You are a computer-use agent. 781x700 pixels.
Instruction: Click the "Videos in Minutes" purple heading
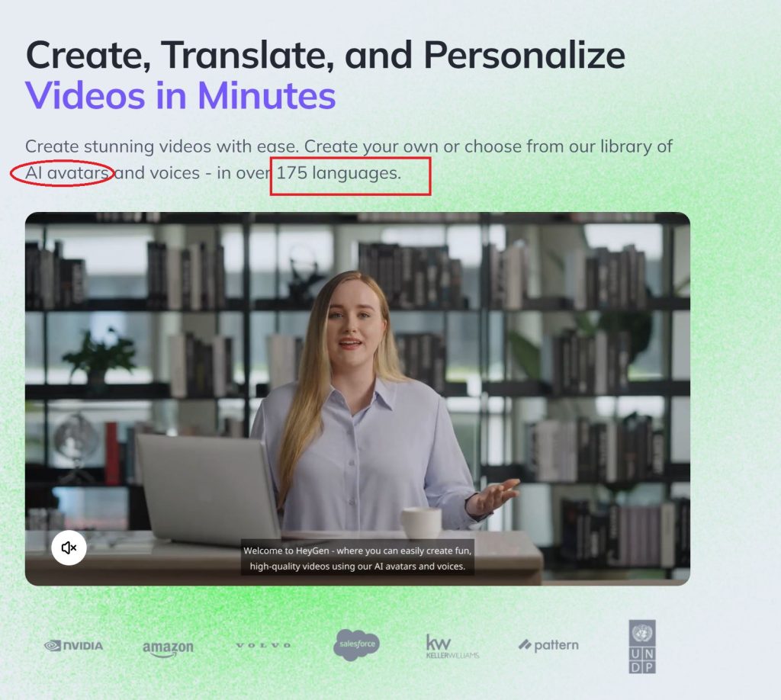coord(180,95)
